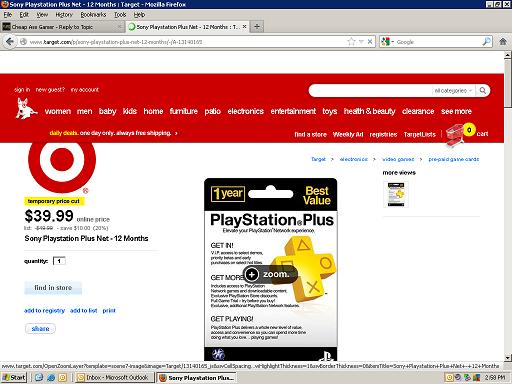Click the Firefox back arrow button
Viewport: 512px width, 384px height.
pyautogui.click(x=10, y=42)
